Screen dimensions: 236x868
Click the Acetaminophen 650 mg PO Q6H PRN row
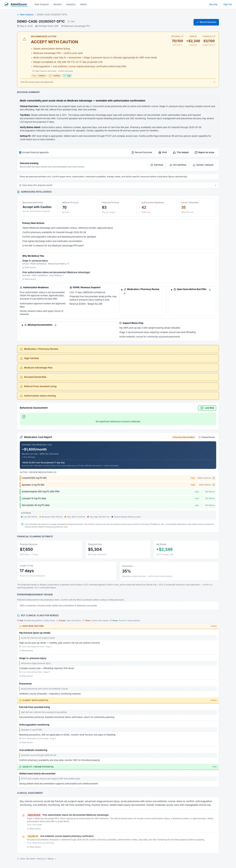point(118,492)
